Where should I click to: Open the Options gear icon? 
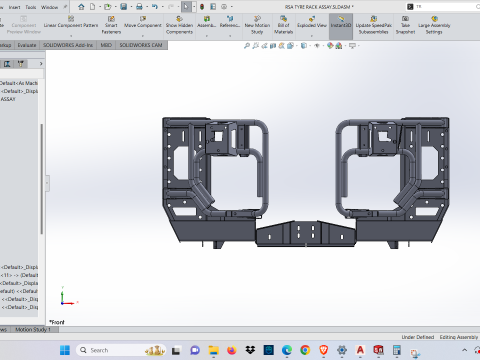point(224,7)
